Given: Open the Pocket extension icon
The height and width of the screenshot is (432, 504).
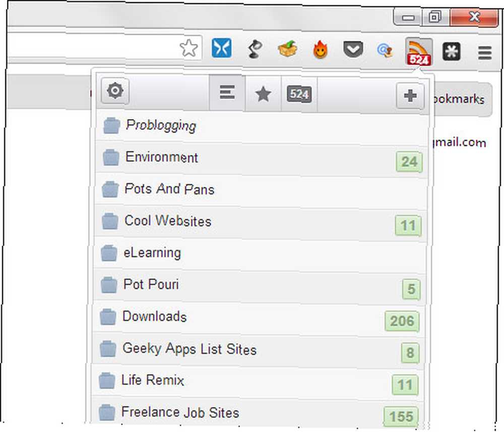Looking at the screenshot, I should [353, 49].
